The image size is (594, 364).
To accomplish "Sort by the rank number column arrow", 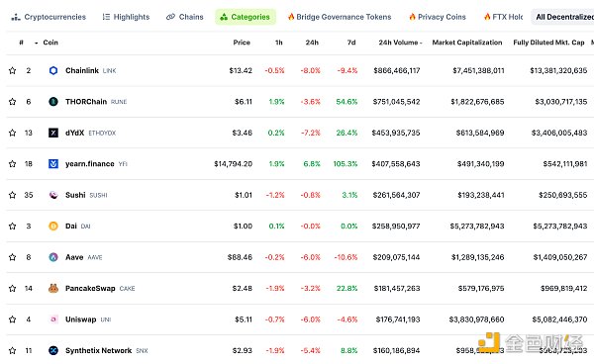I will 36,43.
